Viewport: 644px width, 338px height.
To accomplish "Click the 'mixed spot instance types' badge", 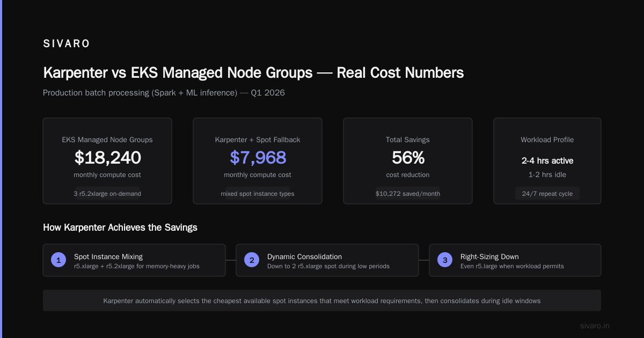I will pos(258,194).
